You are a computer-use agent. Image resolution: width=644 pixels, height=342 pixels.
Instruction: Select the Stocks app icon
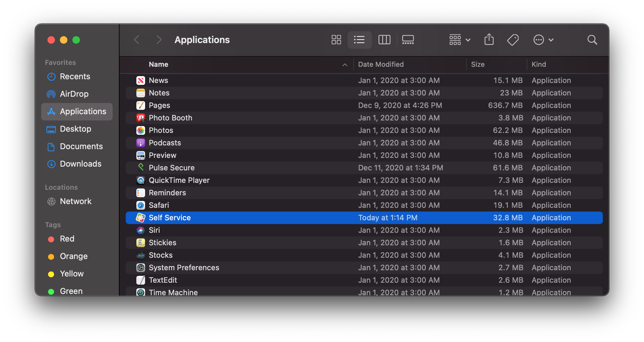tap(141, 255)
